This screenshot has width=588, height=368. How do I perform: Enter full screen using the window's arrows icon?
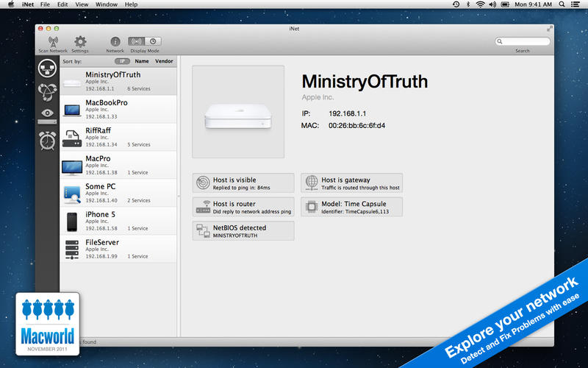pyautogui.click(x=549, y=28)
